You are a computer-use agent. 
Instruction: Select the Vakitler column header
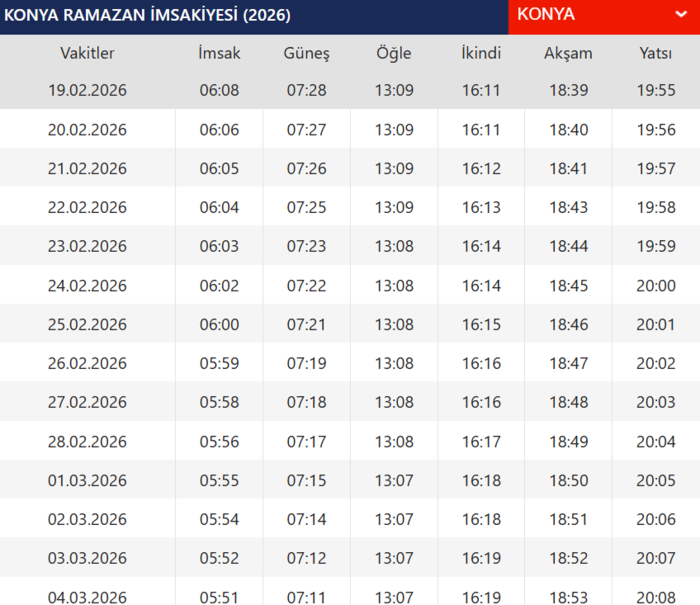pyautogui.click(x=87, y=53)
